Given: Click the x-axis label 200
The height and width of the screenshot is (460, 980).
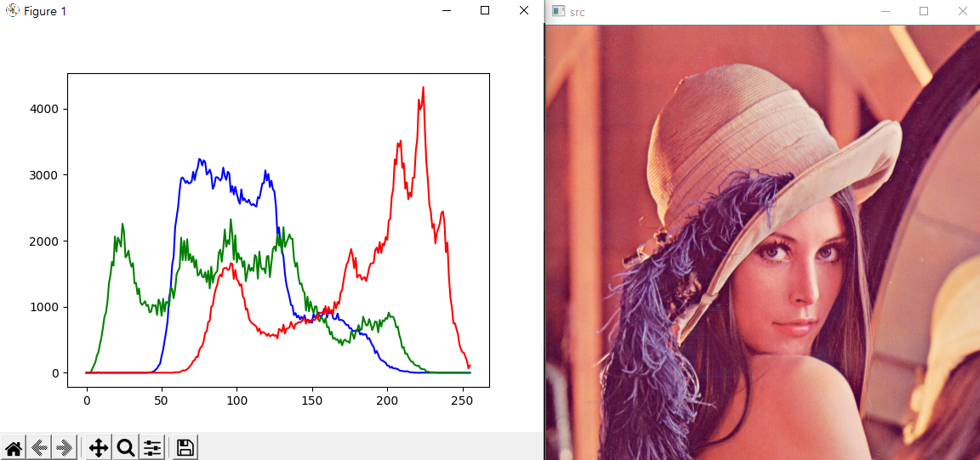Looking at the screenshot, I should coord(387,400).
